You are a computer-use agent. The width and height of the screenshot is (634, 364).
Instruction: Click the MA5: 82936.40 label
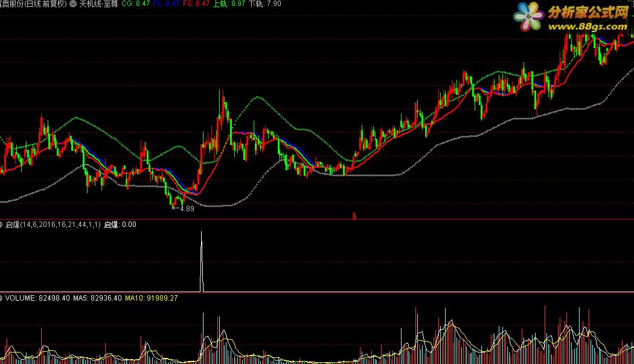97,298
